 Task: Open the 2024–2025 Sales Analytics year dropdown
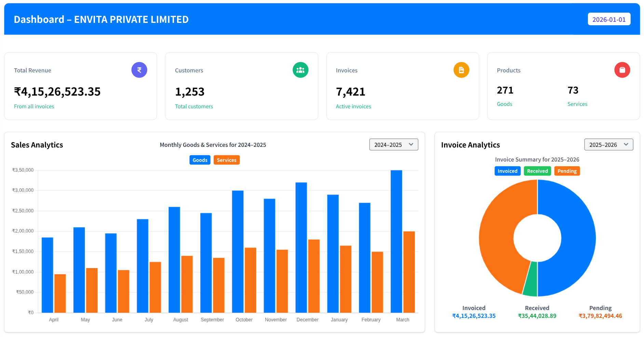394,145
